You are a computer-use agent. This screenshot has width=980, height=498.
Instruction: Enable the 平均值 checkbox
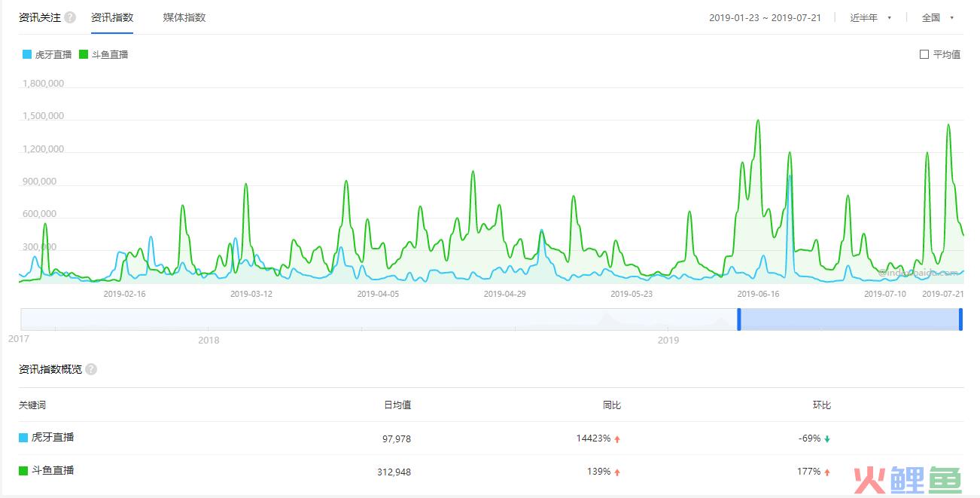924,54
